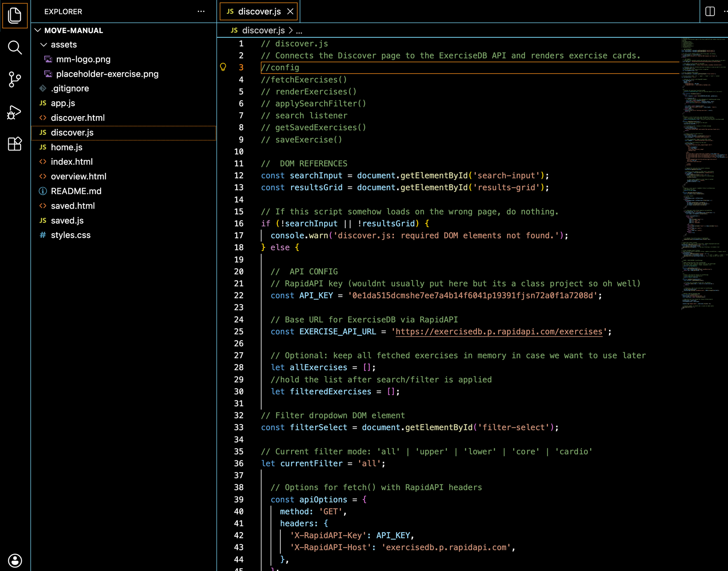Collapse the assets folder
This screenshot has height=571, width=728.
click(x=43, y=45)
